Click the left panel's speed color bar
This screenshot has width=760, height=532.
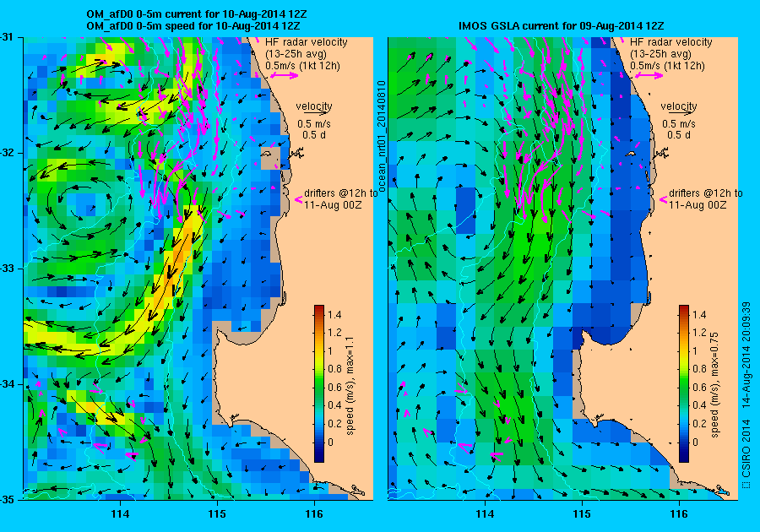319,383
